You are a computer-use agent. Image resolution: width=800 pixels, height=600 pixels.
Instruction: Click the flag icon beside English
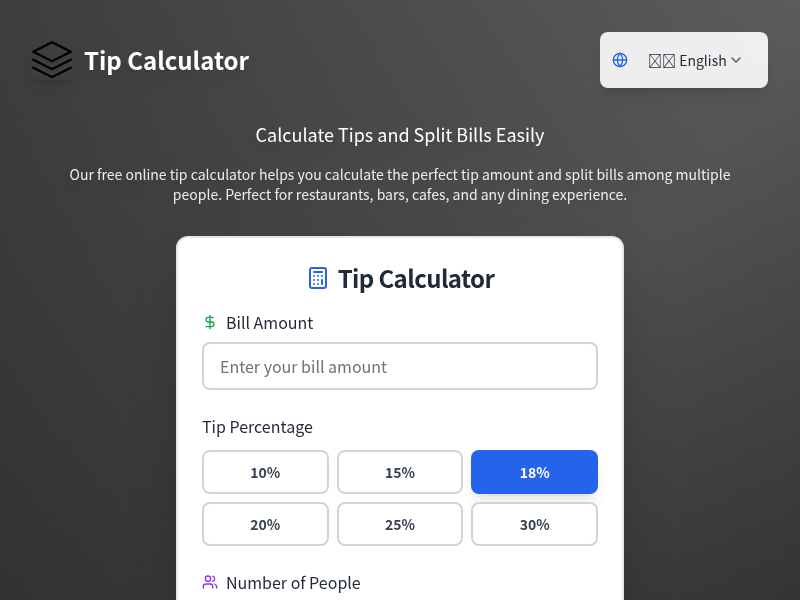[662, 61]
